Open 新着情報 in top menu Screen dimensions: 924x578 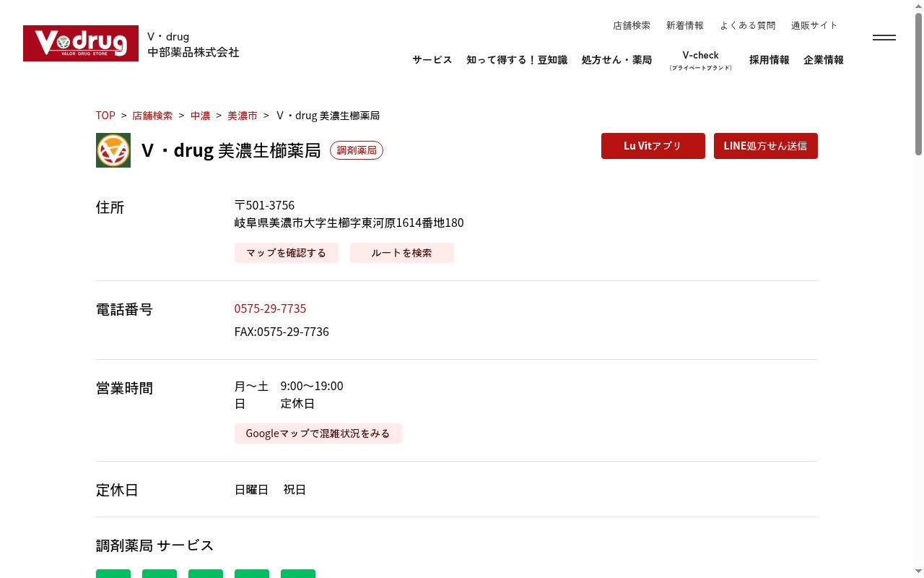click(685, 25)
